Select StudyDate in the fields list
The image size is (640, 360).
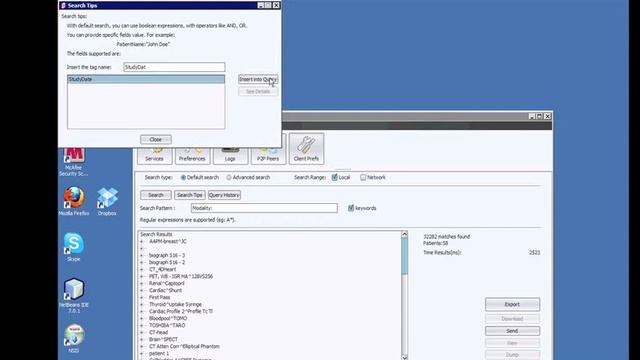coord(146,79)
